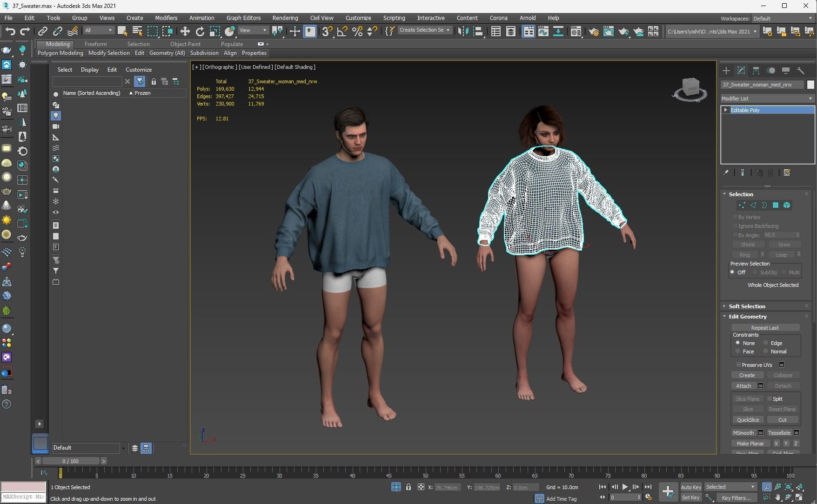Open the selection filter All dropdown

(98, 30)
